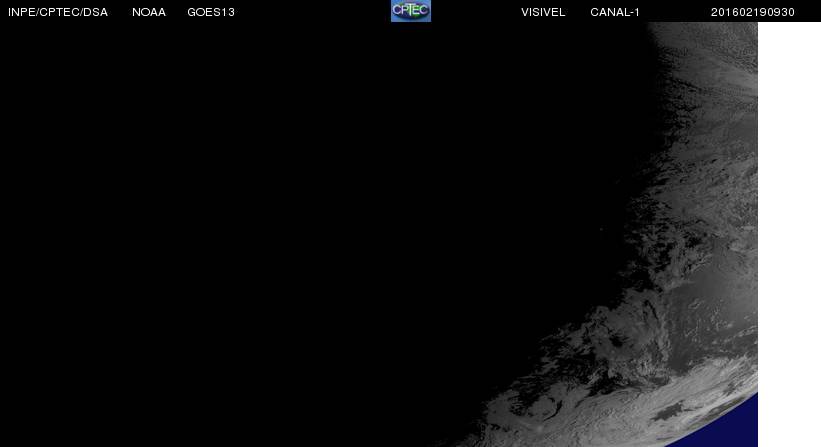Select the INPE/CPTEC/DSA header text

click(x=58, y=12)
